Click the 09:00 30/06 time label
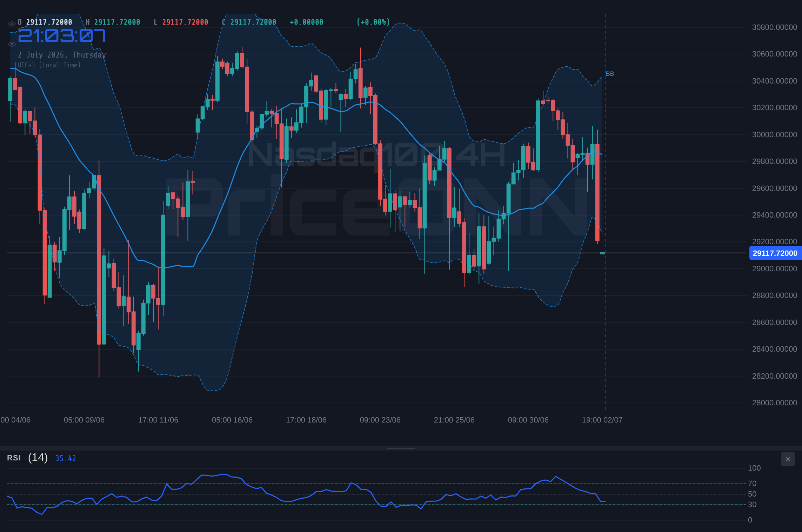Viewport: 802px width, 532px height. [x=528, y=420]
